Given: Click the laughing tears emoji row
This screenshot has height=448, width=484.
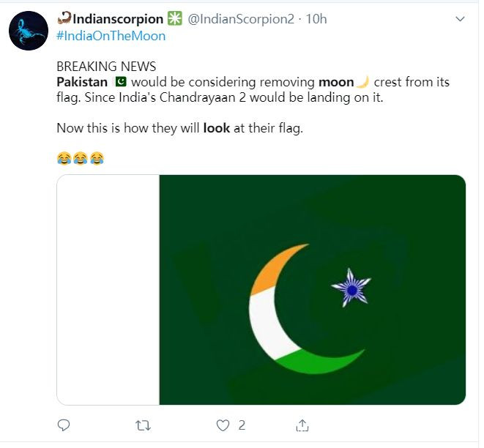Looking at the screenshot, I should pos(81,159).
